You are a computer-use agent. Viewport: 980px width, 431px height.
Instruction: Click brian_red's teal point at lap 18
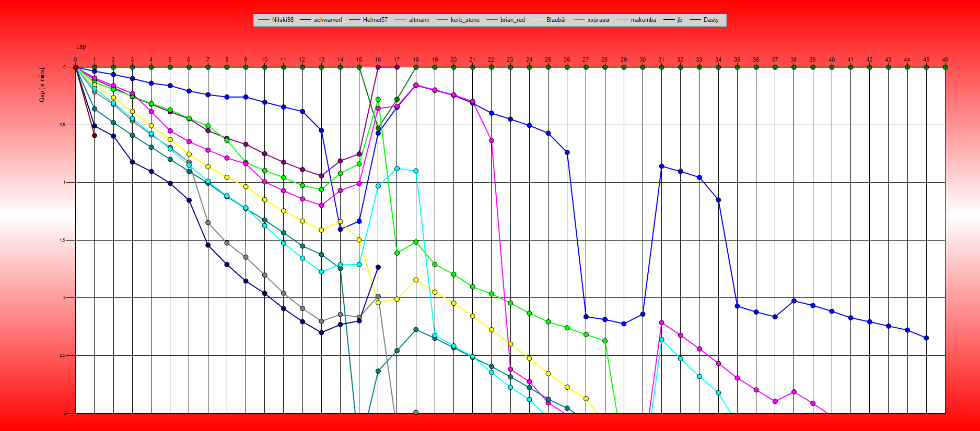[x=416, y=329]
